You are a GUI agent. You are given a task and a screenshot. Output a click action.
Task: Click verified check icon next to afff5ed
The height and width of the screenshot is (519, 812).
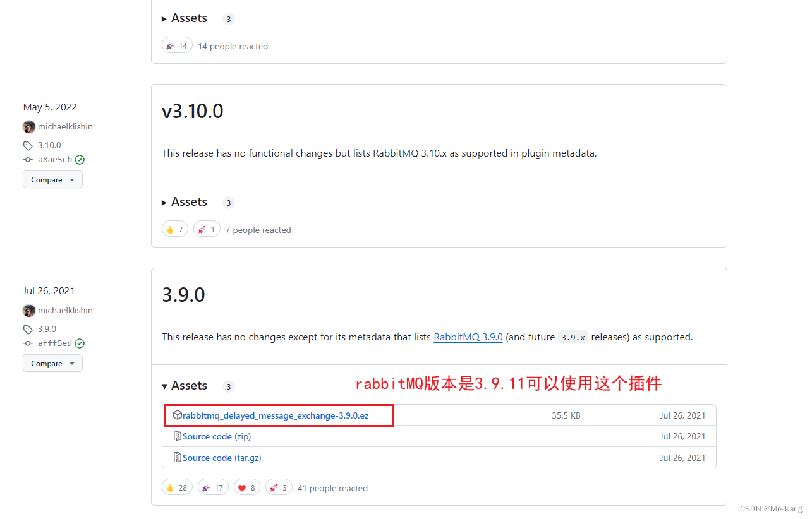80,343
